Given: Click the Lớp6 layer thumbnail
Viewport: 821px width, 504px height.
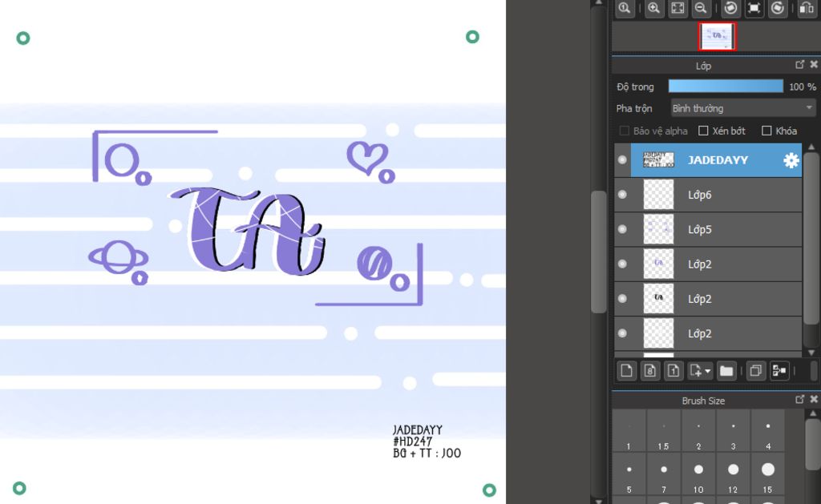Looking at the screenshot, I should pos(658,195).
